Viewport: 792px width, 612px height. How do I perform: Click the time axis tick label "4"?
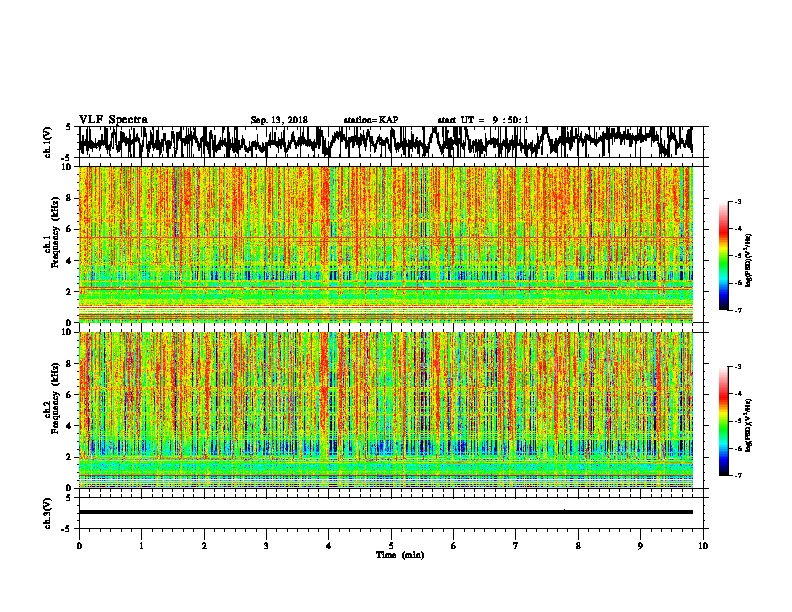(329, 546)
